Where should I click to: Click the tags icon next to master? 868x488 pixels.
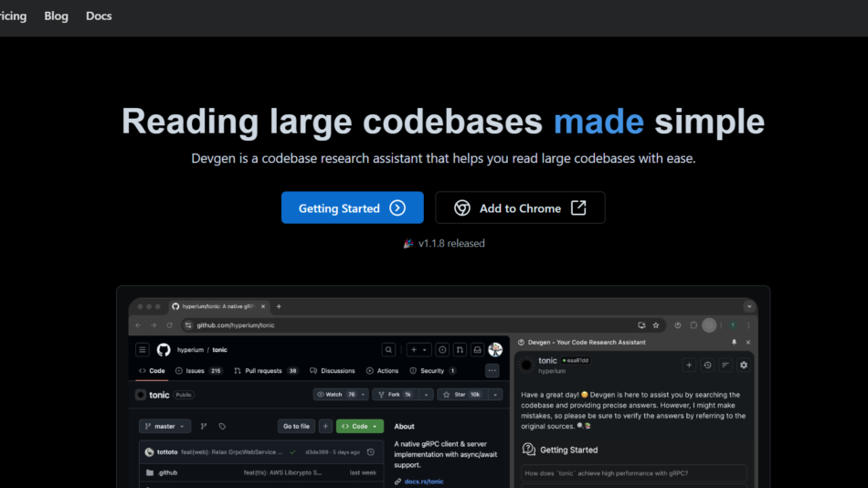pos(222,426)
